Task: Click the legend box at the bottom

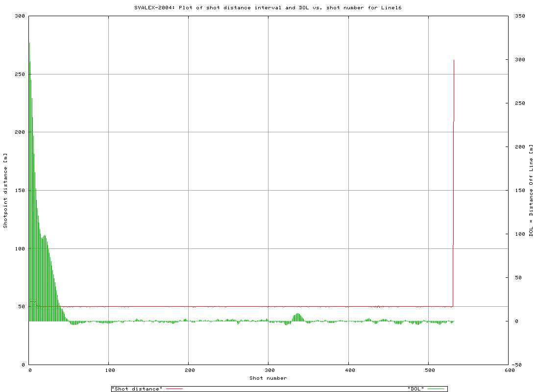Action: tap(279, 388)
